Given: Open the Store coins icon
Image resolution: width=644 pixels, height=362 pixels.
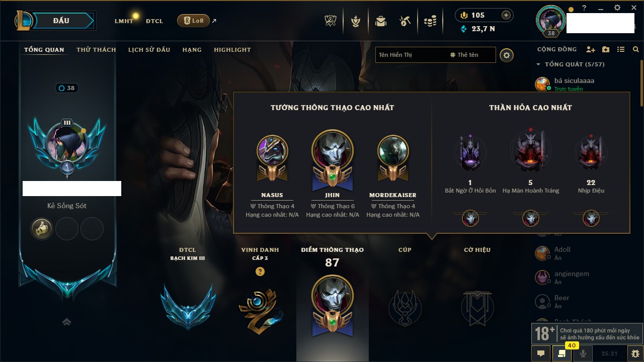Looking at the screenshot, I should coord(430,21).
